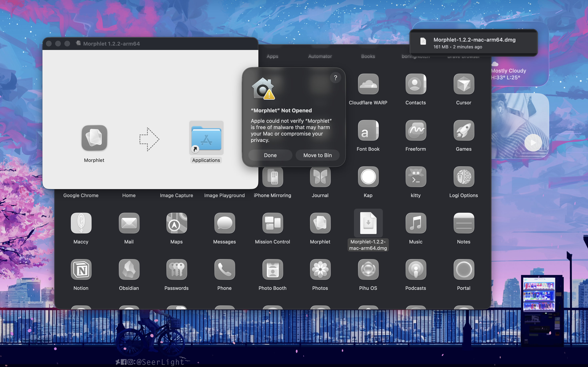This screenshot has width=588, height=367.
Task: Open the Music app
Action: [x=416, y=223]
